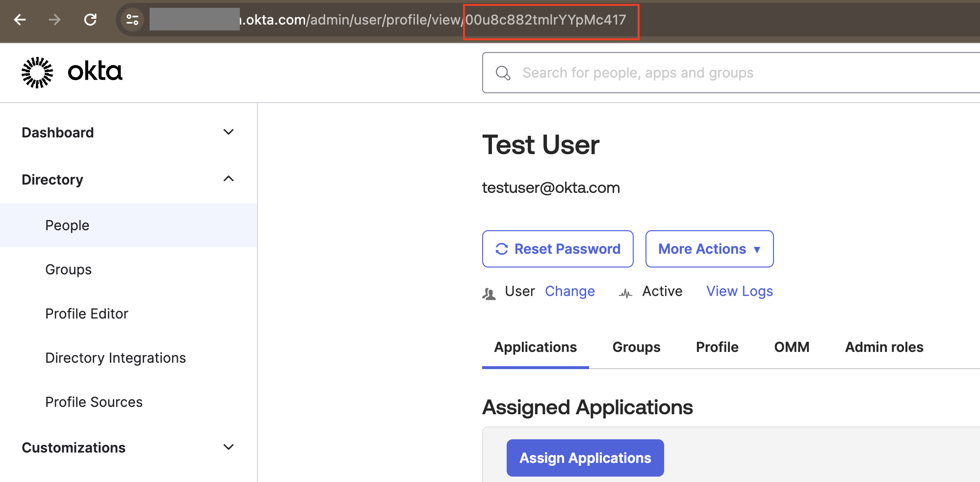This screenshot has height=482, width=980.
Task: Click the activity status pulse icon
Action: tap(625, 294)
